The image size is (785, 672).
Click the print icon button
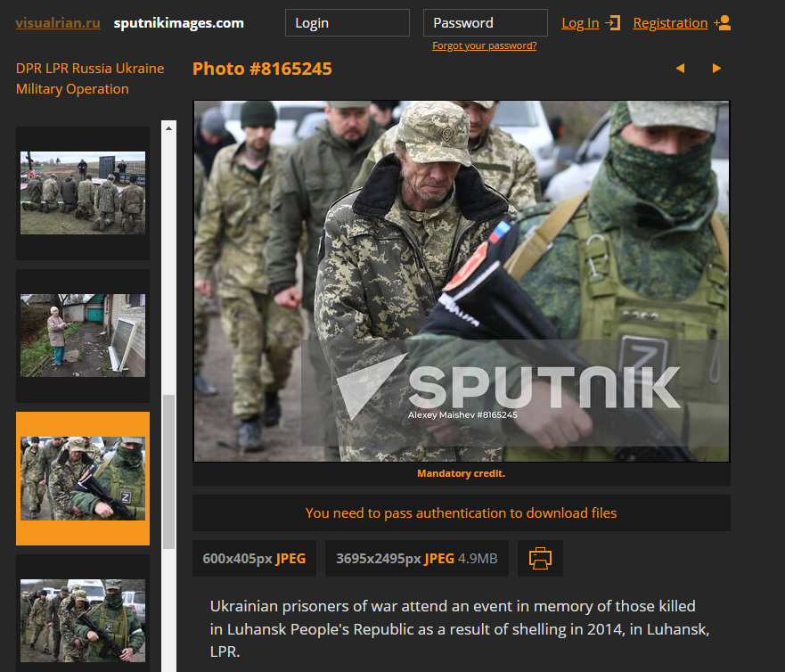pos(540,558)
